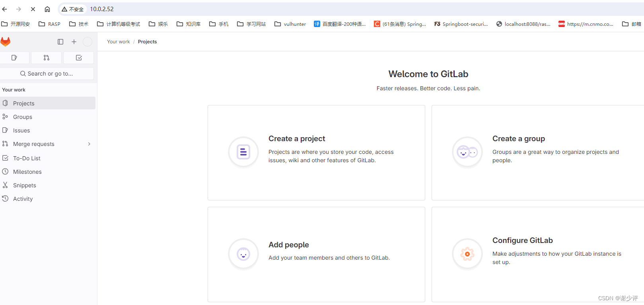Click the Configure GitLab heading
Image resolution: width=644 pixels, height=305 pixels.
coord(523,240)
